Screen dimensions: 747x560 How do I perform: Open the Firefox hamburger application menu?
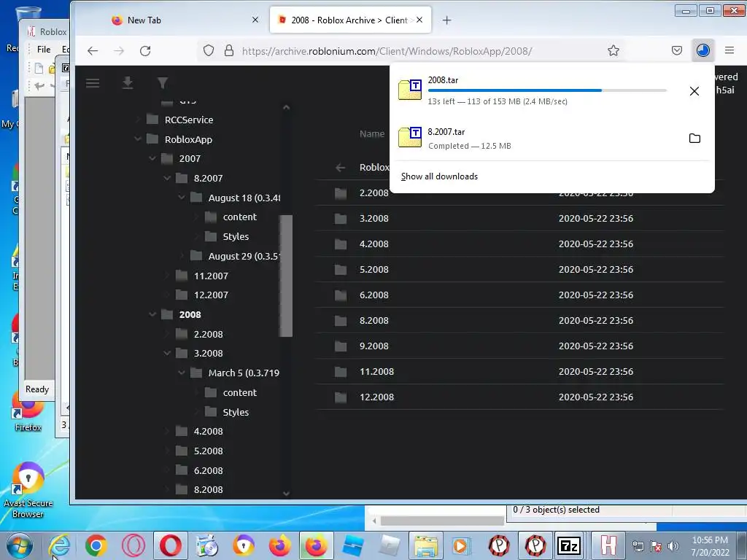(x=729, y=50)
